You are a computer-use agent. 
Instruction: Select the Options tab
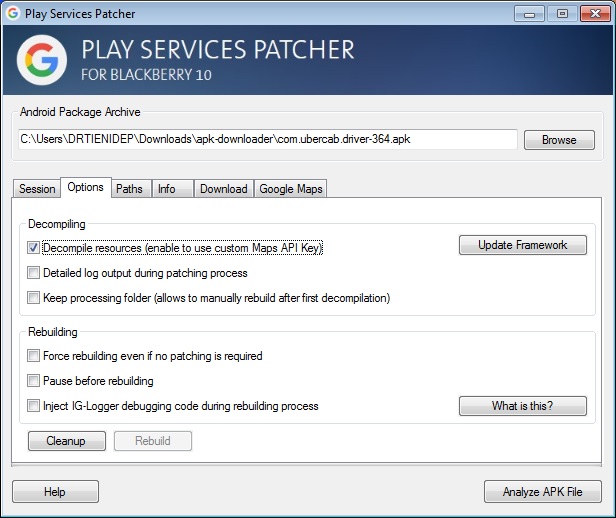[86, 187]
